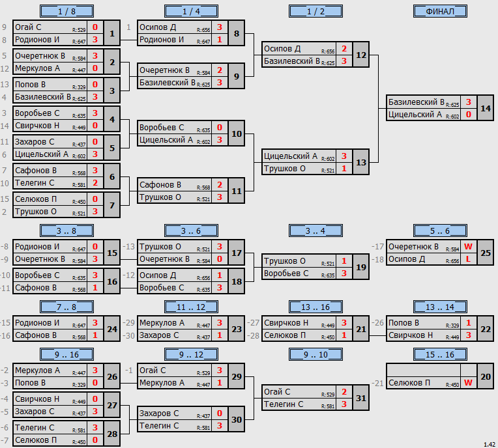Click match number box 22
Viewport: 498px width, 448px height.
[x=486, y=329]
